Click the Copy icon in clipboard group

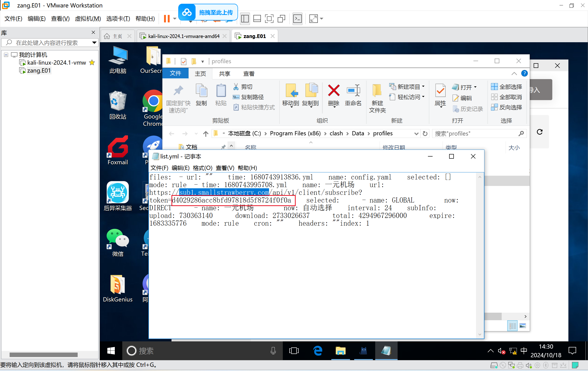click(x=201, y=91)
